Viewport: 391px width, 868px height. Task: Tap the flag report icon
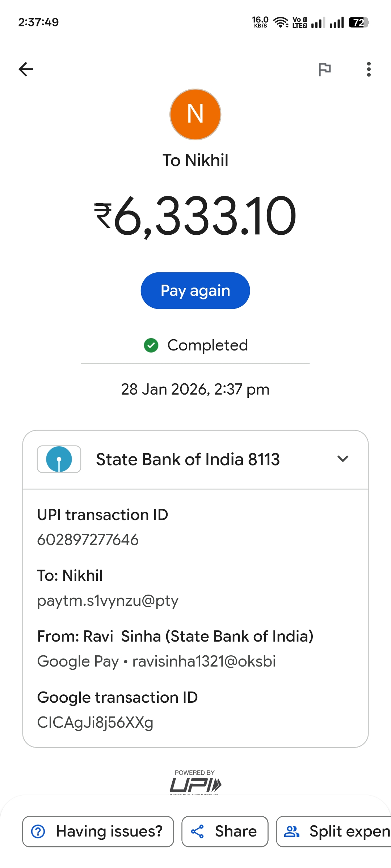pyautogui.click(x=324, y=69)
